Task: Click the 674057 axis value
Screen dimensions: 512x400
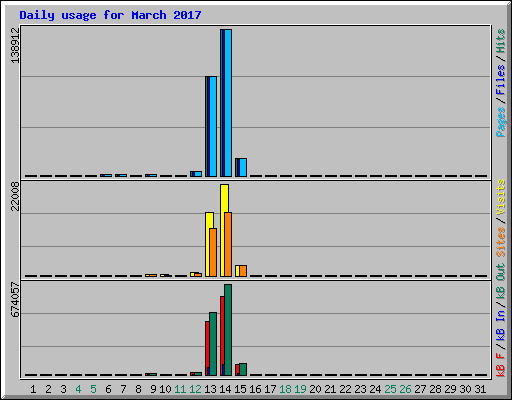Action: [15, 299]
